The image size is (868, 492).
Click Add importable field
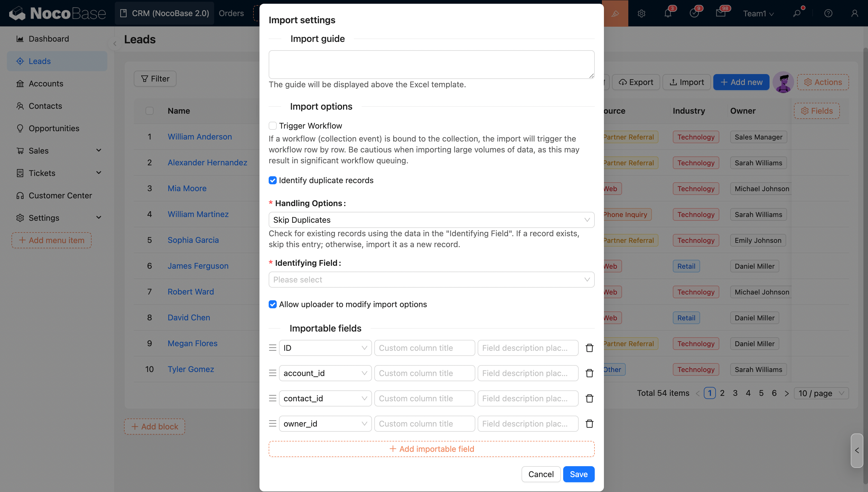(x=431, y=449)
